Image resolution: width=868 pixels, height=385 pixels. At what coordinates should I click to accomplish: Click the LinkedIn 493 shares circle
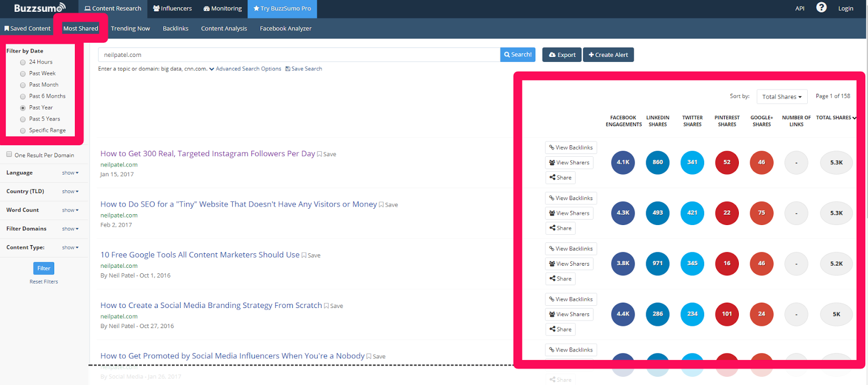658,213
